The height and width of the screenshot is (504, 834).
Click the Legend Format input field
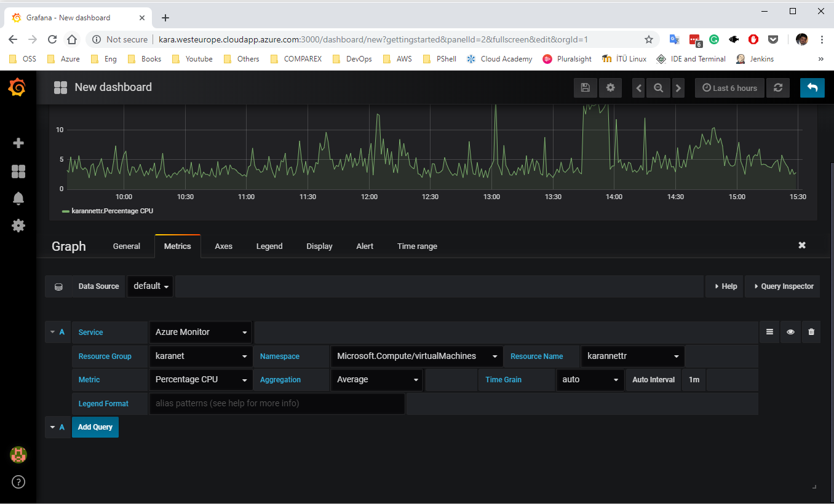tap(277, 404)
